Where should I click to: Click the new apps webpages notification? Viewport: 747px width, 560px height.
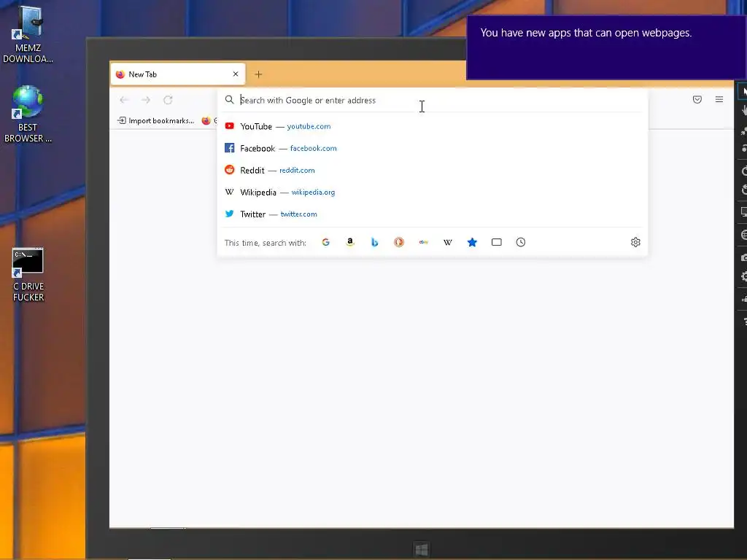[x=606, y=47]
